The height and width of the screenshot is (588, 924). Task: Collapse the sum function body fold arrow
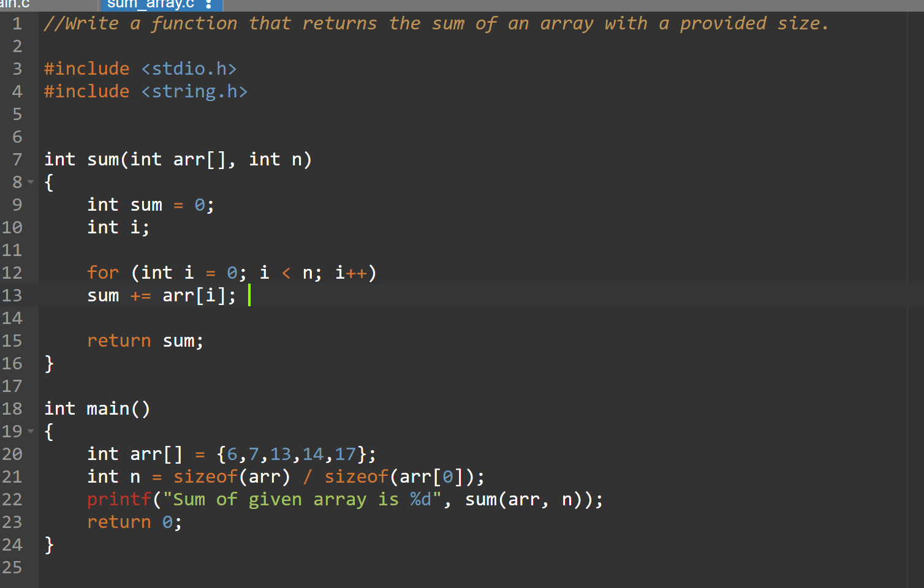31,181
